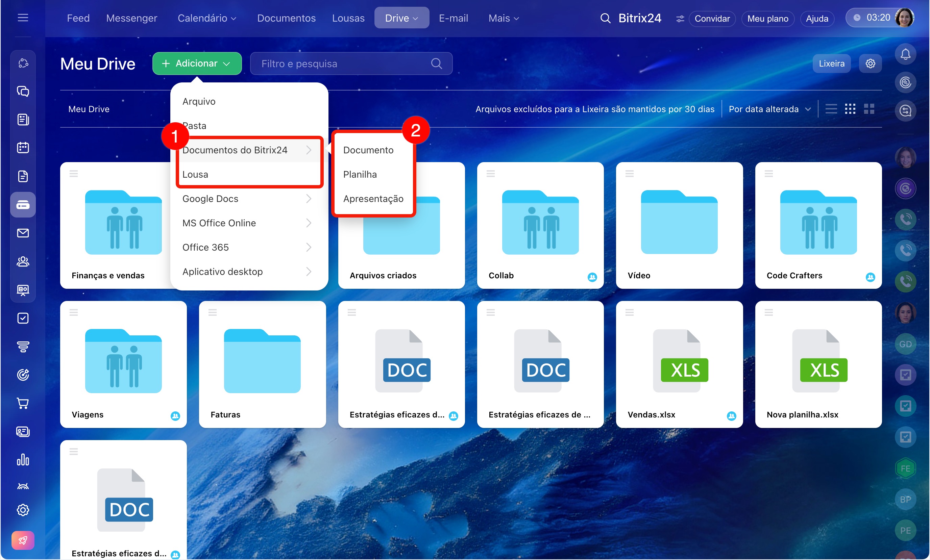
Task: Select Planilha from the submenu
Action: click(360, 174)
